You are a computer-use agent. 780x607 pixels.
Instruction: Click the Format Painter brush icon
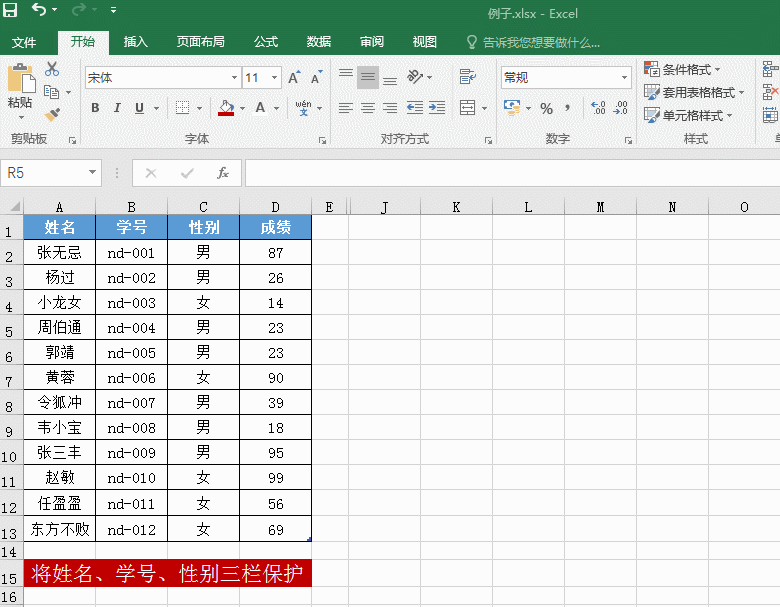click(52, 114)
